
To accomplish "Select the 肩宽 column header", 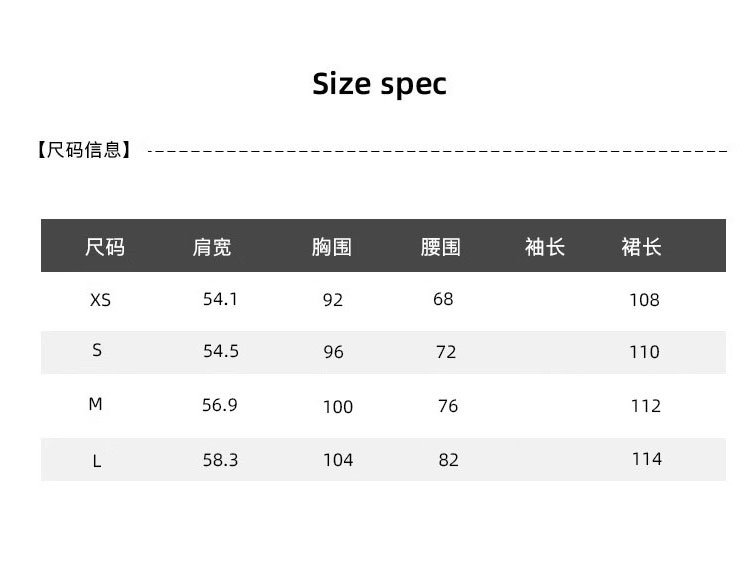I will pyautogui.click(x=212, y=247).
